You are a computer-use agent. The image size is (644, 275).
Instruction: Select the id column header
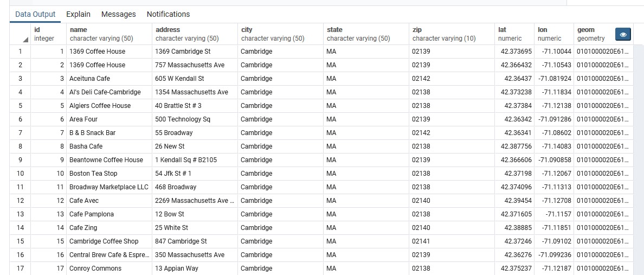tap(49, 34)
